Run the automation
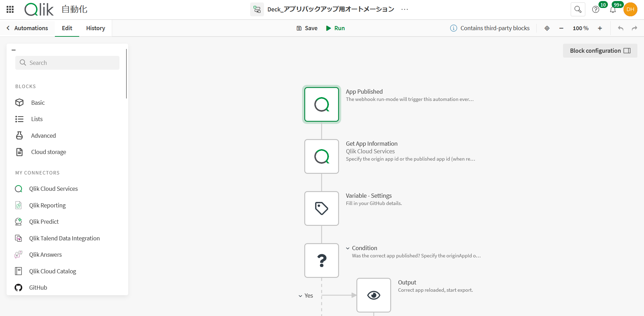The width and height of the screenshot is (644, 316). 335,28
